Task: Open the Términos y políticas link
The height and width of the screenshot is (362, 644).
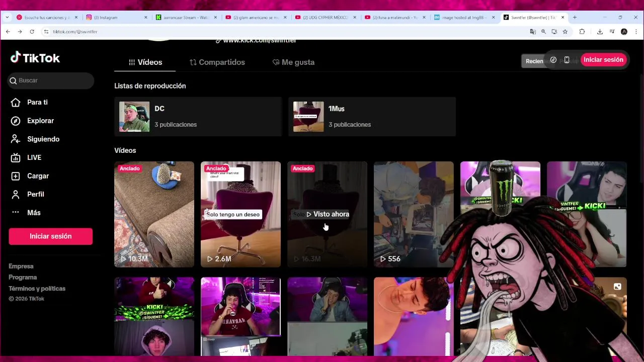Action: pyautogui.click(x=37, y=289)
